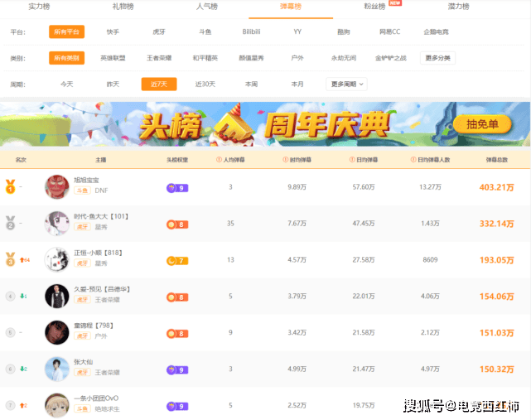Click the info icon beside 人均弹幕

coord(219,160)
